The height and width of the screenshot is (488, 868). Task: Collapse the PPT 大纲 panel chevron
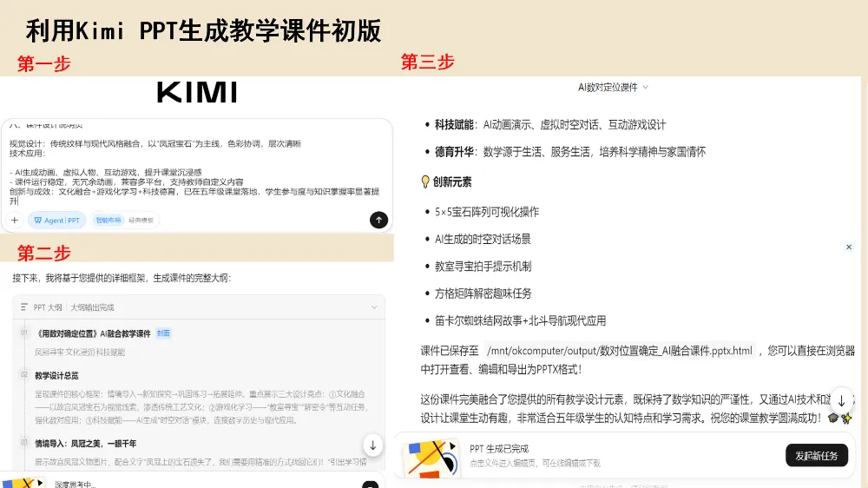click(374, 307)
